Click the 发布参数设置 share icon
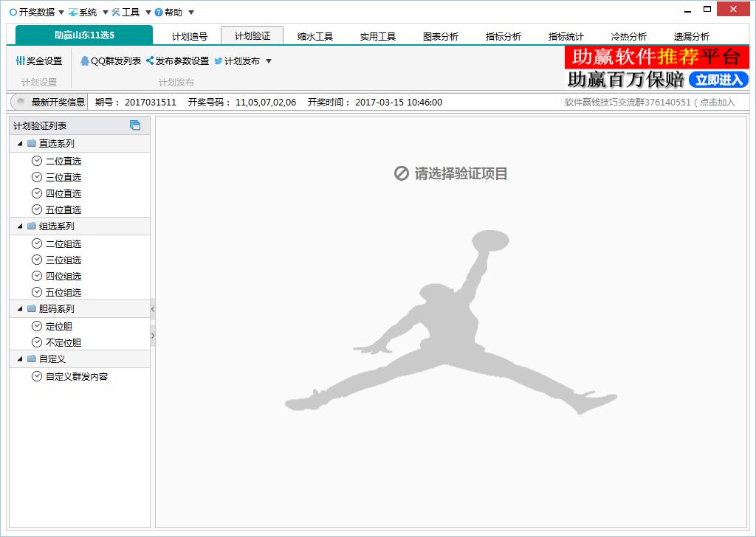 [x=150, y=61]
